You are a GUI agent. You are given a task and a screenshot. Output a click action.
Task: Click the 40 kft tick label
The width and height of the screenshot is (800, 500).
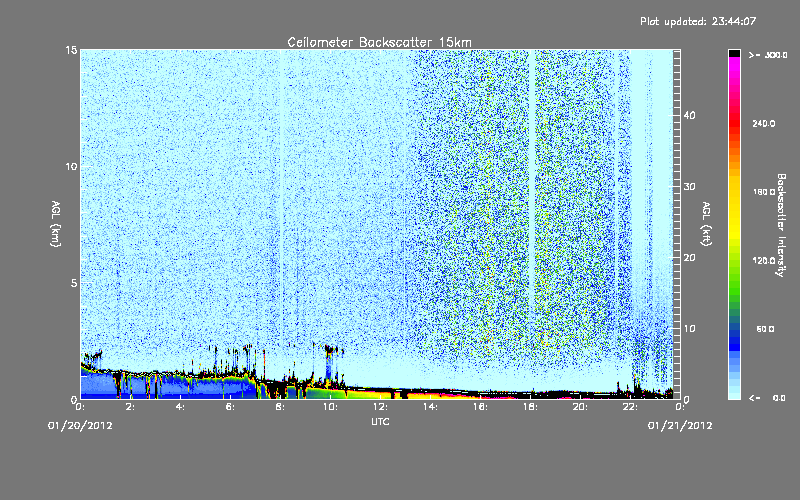click(689, 115)
